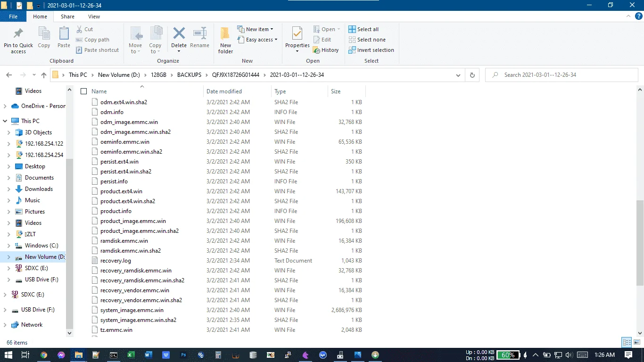Select Documents in navigation pane
Screen dimensions: 644x362
pyautogui.click(x=39, y=178)
